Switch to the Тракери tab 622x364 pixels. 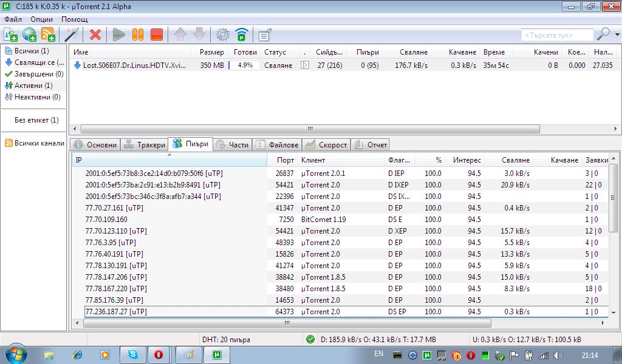[145, 145]
